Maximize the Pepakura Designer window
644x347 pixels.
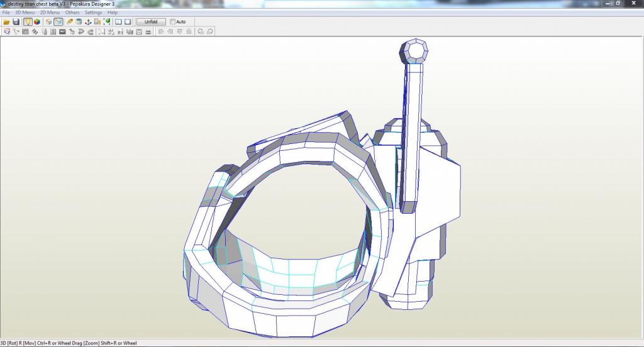pos(618,3)
